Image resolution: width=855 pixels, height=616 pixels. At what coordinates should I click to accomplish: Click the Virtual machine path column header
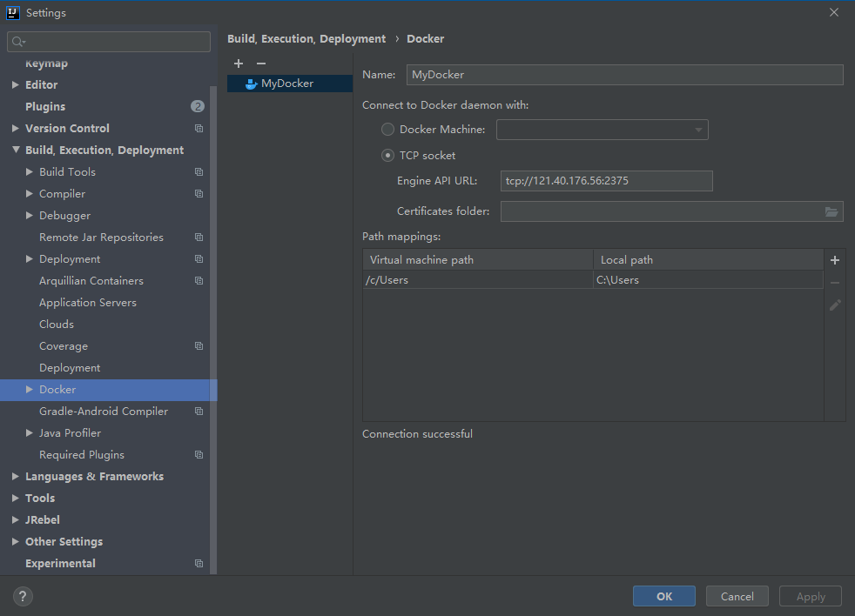(478, 260)
